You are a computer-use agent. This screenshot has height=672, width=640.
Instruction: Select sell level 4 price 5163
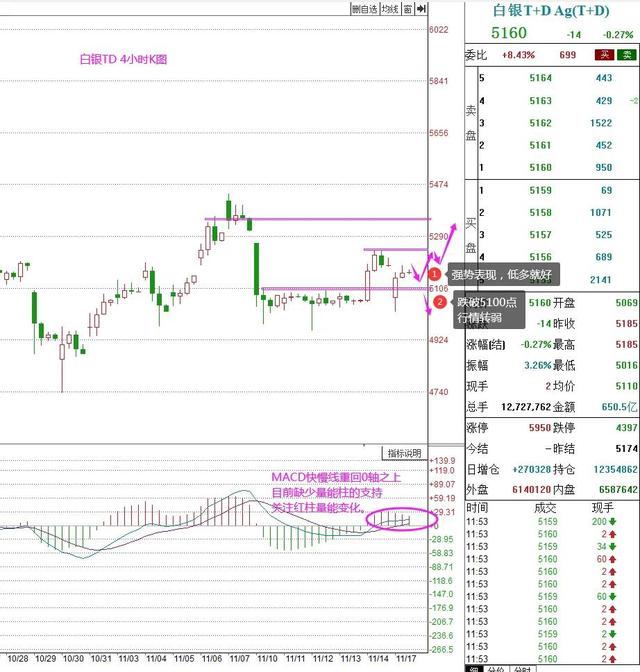tap(541, 101)
